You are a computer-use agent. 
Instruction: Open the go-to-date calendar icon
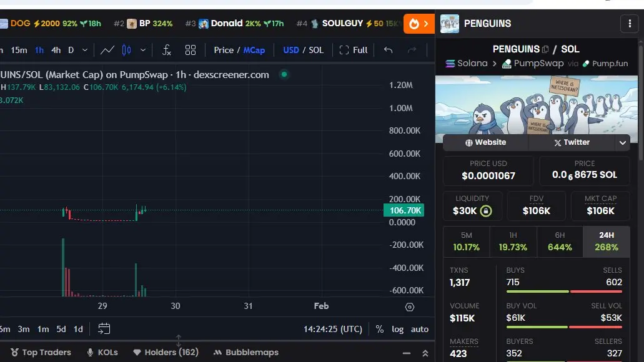pos(104,329)
